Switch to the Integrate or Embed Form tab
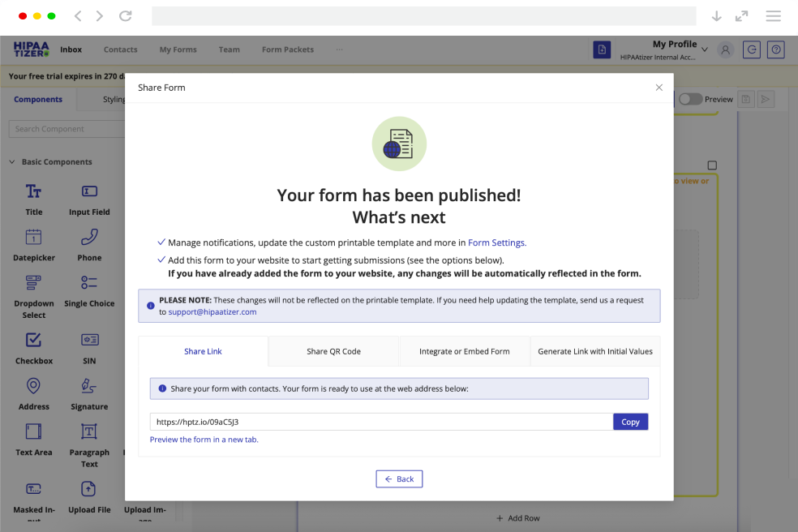The width and height of the screenshot is (798, 532). pos(465,351)
